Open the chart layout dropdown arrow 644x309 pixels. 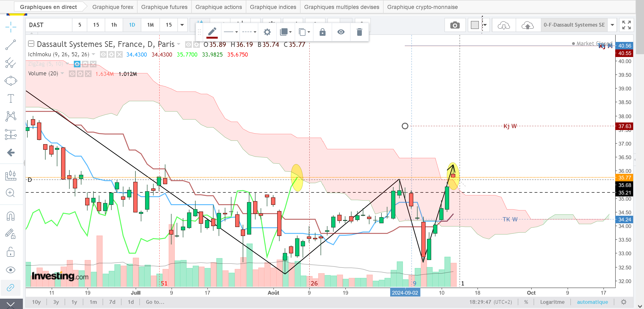[x=485, y=25]
